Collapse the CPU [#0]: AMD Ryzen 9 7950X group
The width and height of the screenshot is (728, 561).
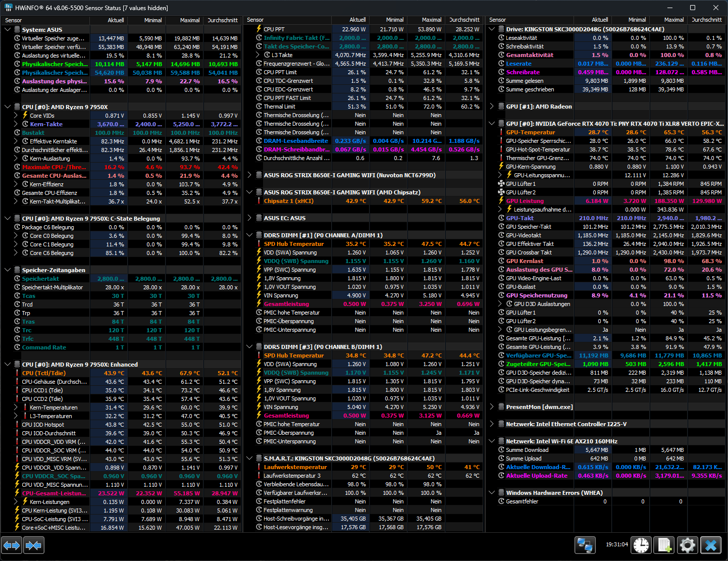coord(8,107)
